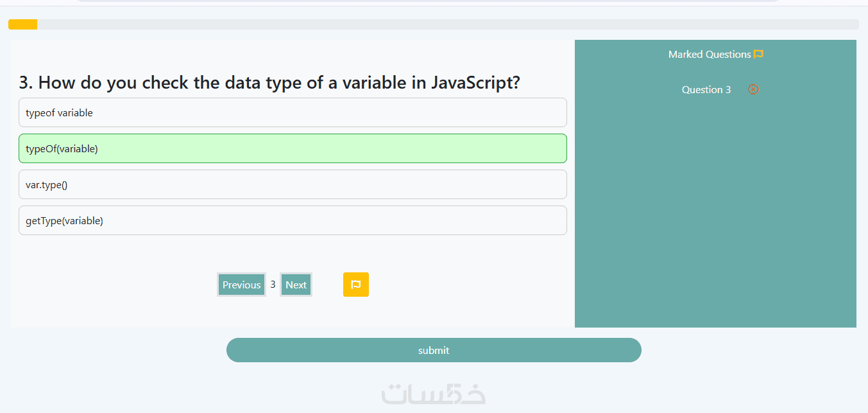Choose the highlighted "typeOf(variable)" answer
The height and width of the screenshot is (413, 868).
point(293,148)
